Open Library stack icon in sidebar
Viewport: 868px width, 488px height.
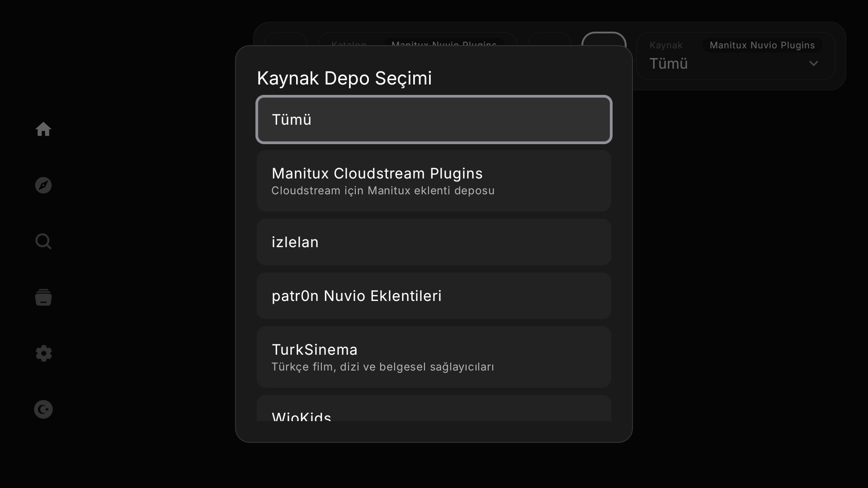coord(43,297)
